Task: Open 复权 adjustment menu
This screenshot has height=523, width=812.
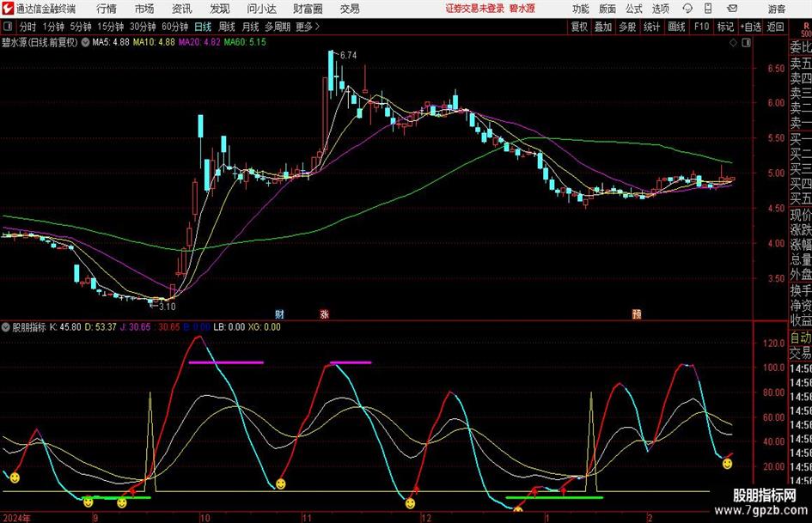Action: tap(579, 27)
